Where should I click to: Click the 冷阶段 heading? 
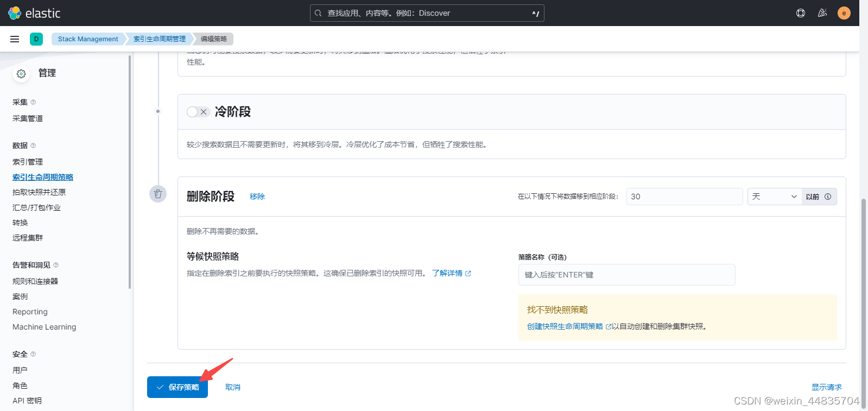[x=233, y=112]
